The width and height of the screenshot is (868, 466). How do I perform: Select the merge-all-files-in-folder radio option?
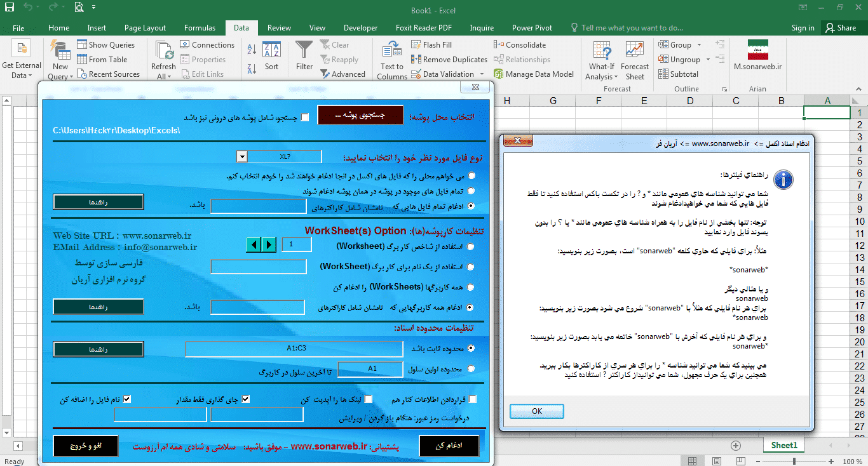(x=471, y=190)
